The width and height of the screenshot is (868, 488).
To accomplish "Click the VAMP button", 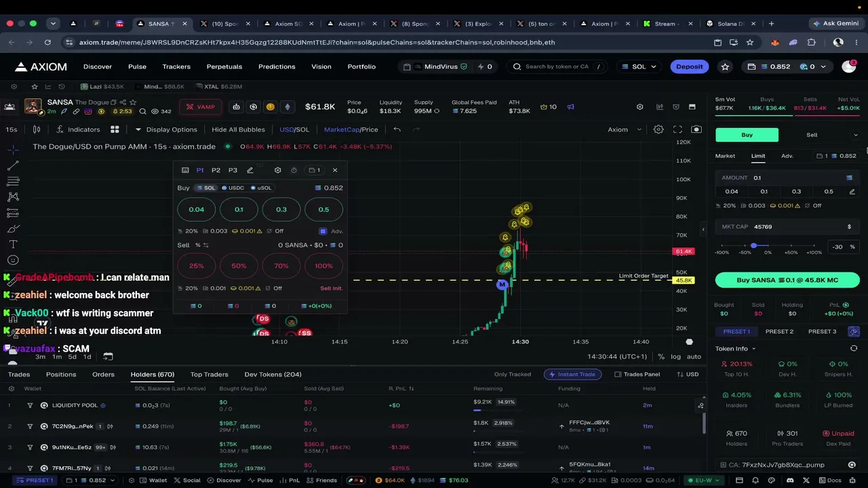I will pyautogui.click(x=201, y=106).
